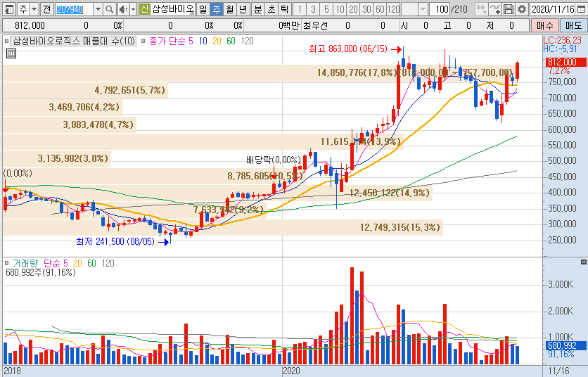Click the 최우선 label

click(x=315, y=25)
